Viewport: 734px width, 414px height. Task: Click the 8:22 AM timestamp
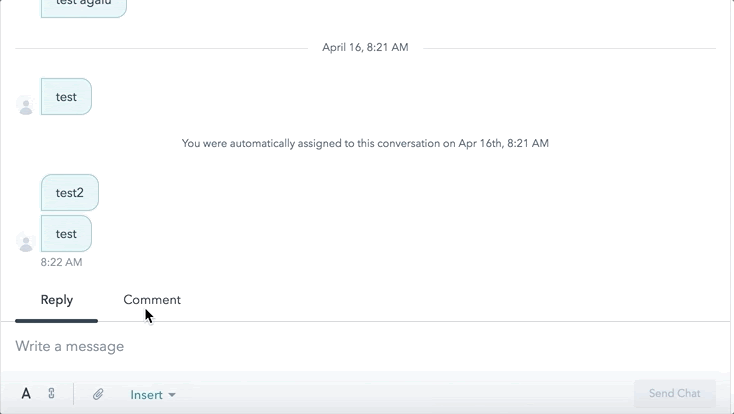tap(61, 262)
